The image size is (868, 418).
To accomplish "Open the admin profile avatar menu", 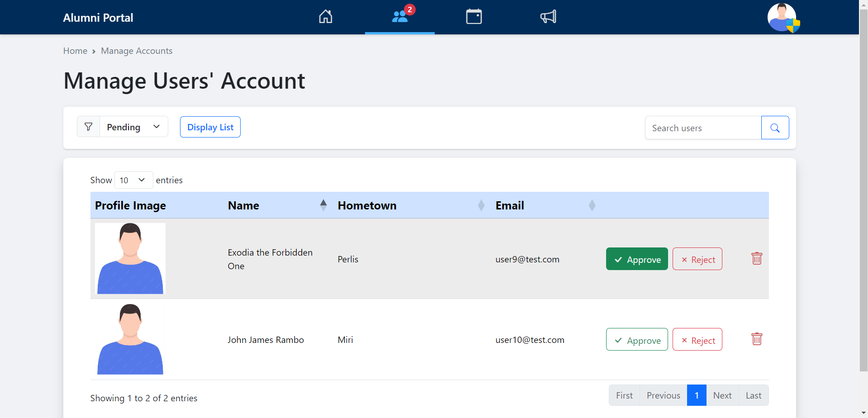I will click(782, 17).
